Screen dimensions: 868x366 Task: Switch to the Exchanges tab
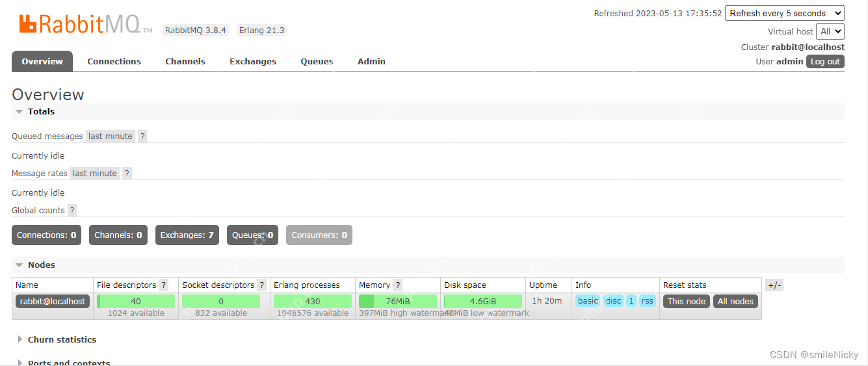point(253,62)
